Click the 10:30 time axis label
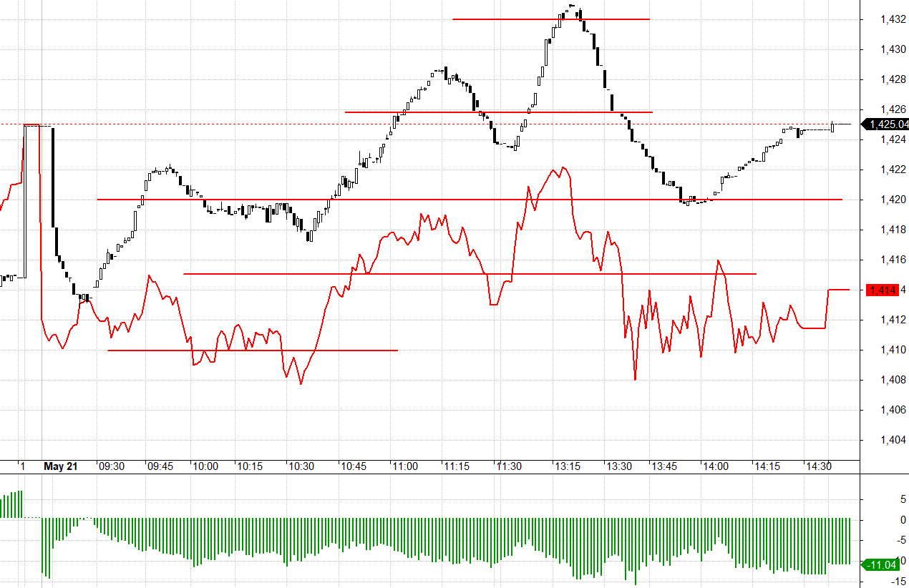Viewport: 909px width, 588px height. click(x=301, y=466)
